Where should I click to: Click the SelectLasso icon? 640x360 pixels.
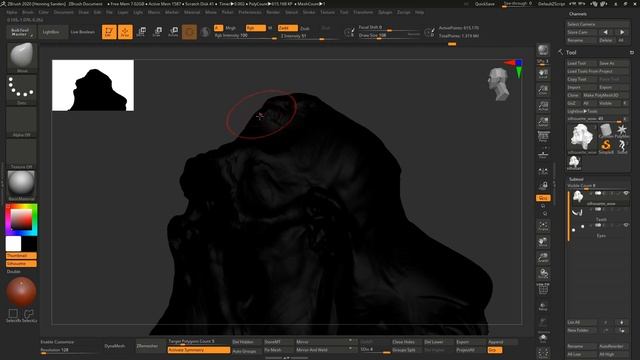[x=29, y=315]
